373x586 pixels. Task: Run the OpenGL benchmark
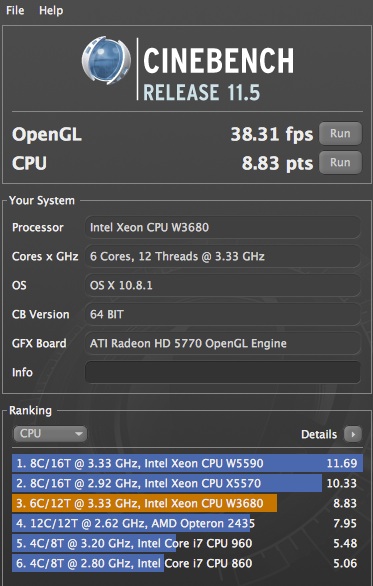pyautogui.click(x=340, y=133)
